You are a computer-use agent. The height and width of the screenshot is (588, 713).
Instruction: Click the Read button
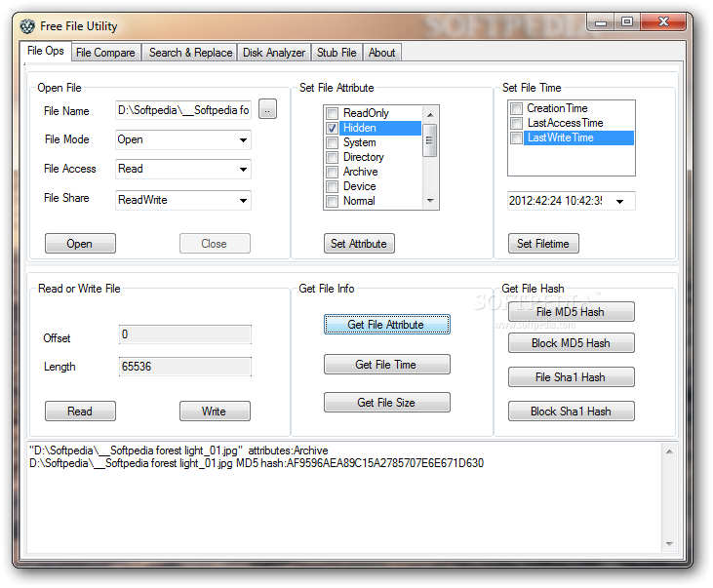80,411
